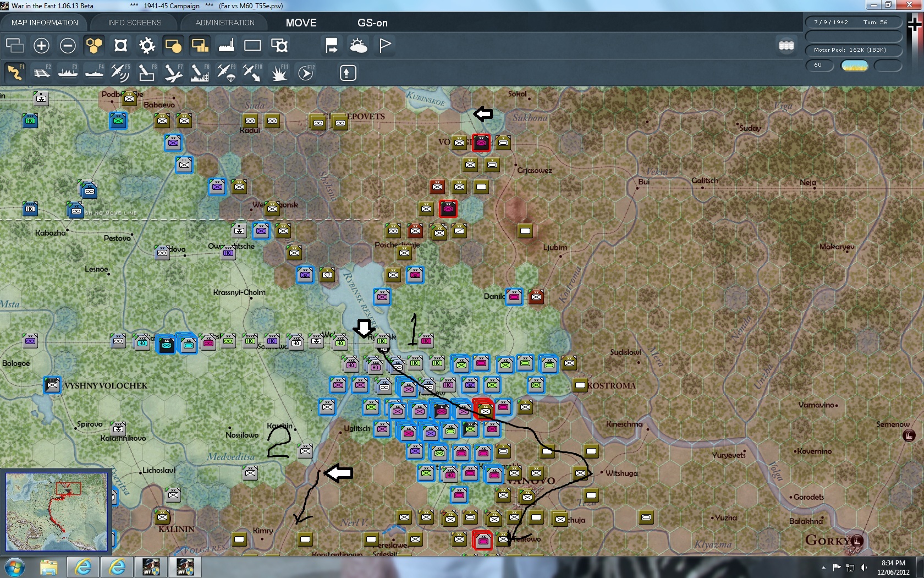Click the VYSHNY VOLOCHEK city label
This screenshot has width=924, height=578.
click(x=106, y=386)
